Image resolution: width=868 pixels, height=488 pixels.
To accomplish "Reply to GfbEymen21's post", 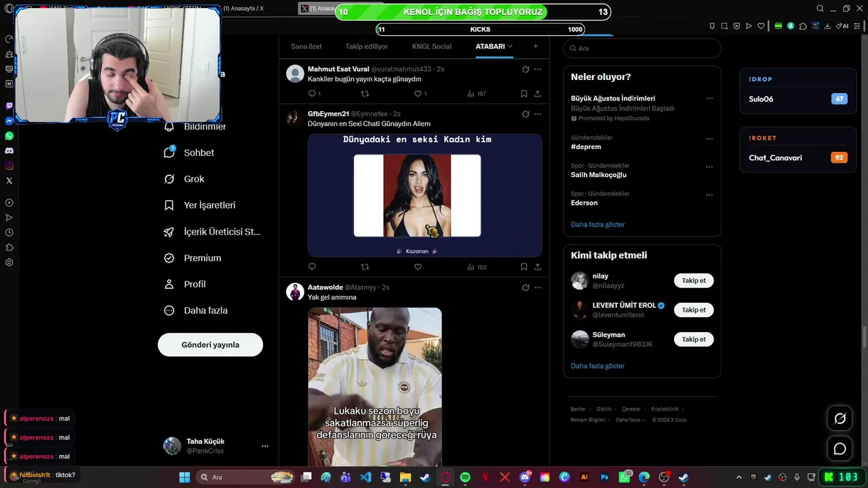I will [312, 267].
